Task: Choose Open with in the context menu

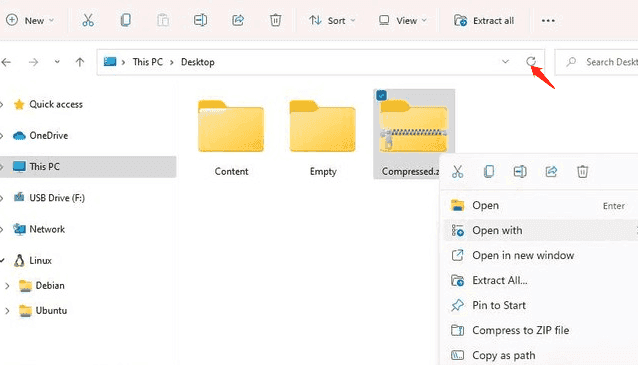Action: click(x=540, y=230)
